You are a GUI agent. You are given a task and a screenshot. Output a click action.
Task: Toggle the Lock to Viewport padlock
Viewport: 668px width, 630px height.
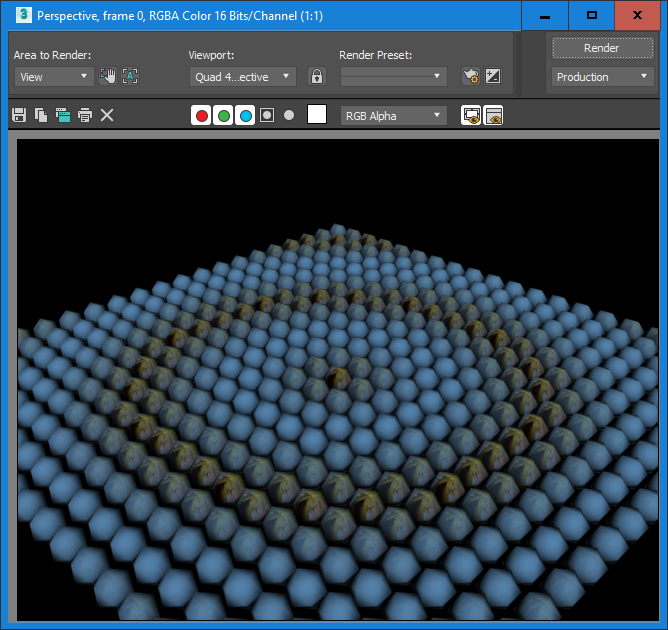point(317,76)
